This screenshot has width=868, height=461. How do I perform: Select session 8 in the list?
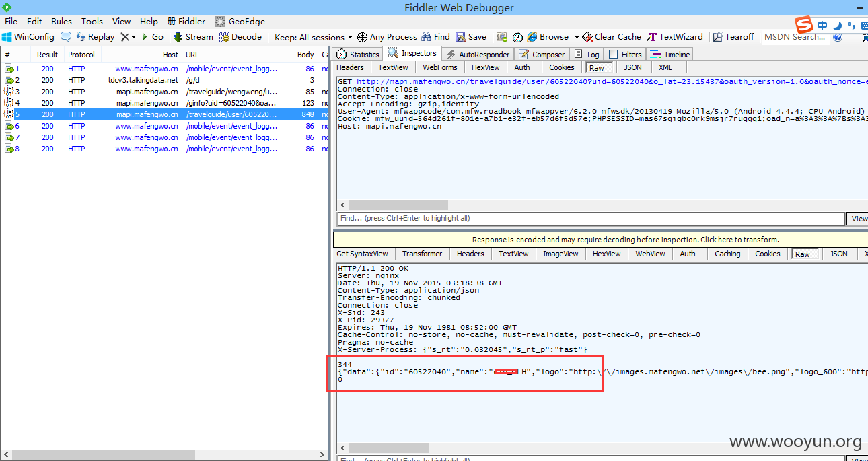click(165, 149)
